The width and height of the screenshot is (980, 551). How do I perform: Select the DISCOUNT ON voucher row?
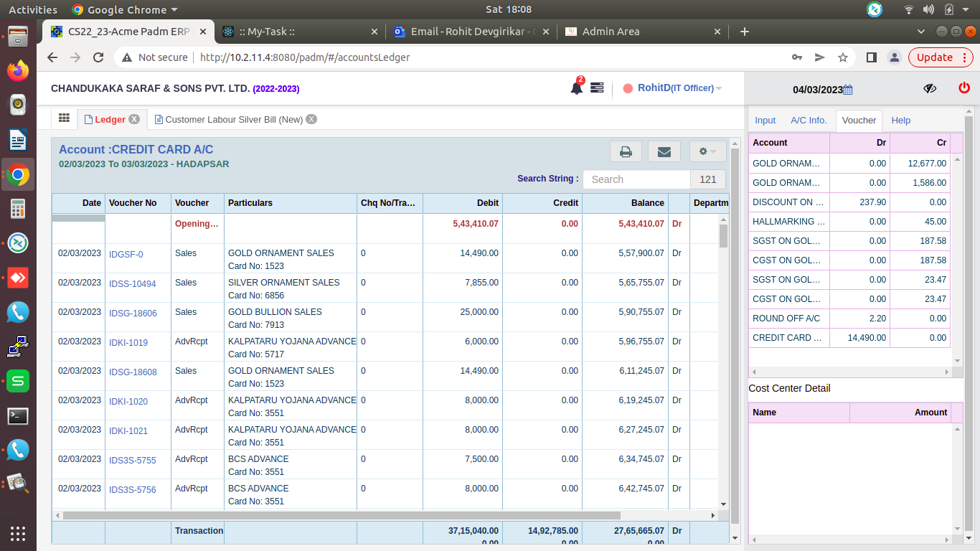tap(849, 202)
